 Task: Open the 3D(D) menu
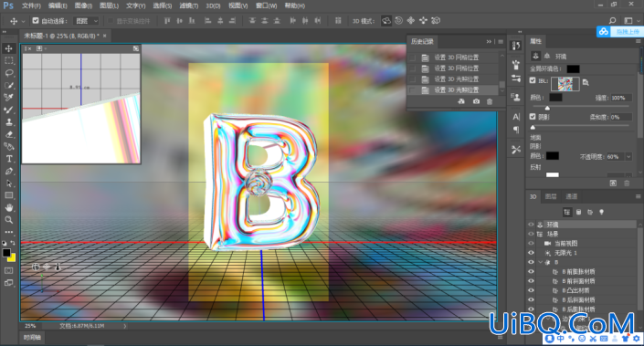213,5
